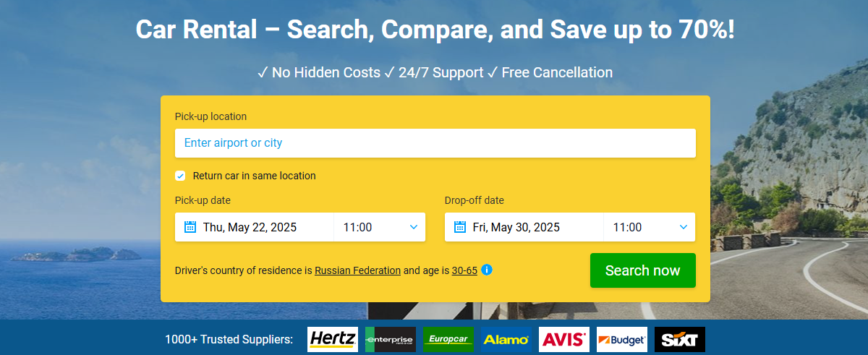Click the Search now button
This screenshot has width=868, height=355.
[643, 270]
